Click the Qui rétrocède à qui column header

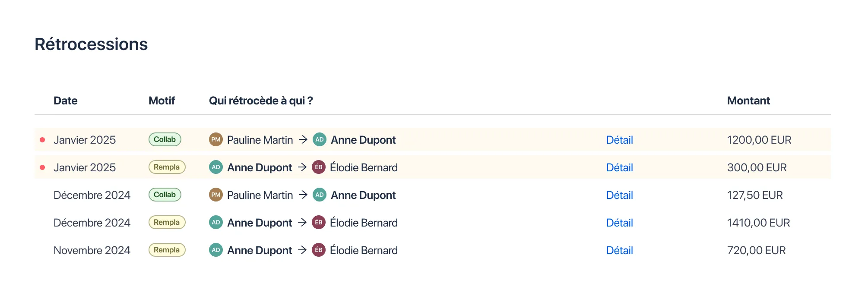pyautogui.click(x=261, y=101)
